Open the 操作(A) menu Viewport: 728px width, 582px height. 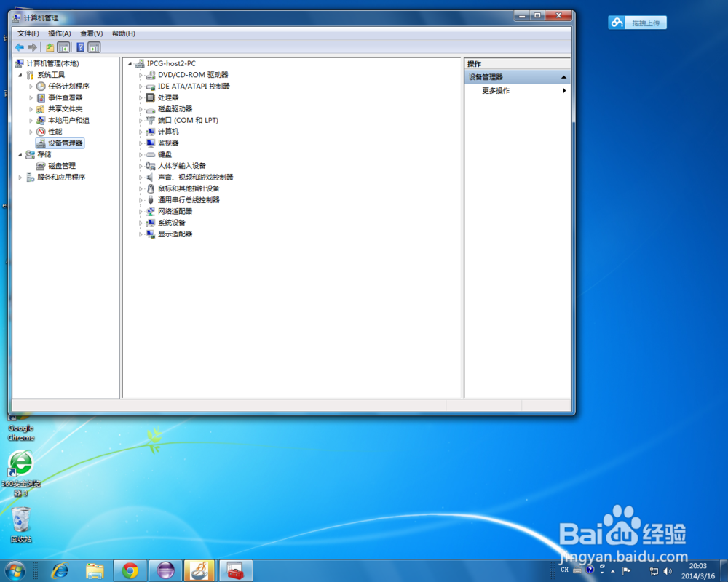[58, 33]
